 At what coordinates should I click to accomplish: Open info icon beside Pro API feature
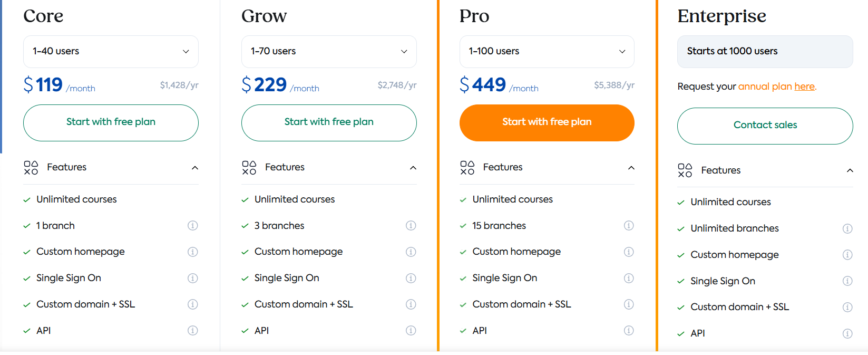click(x=629, y=331)
